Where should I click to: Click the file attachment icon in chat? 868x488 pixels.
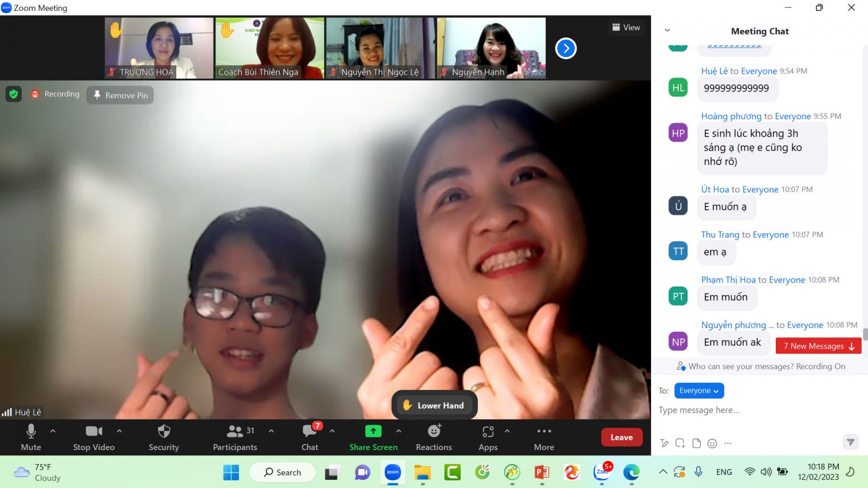[x=697, y=444]
